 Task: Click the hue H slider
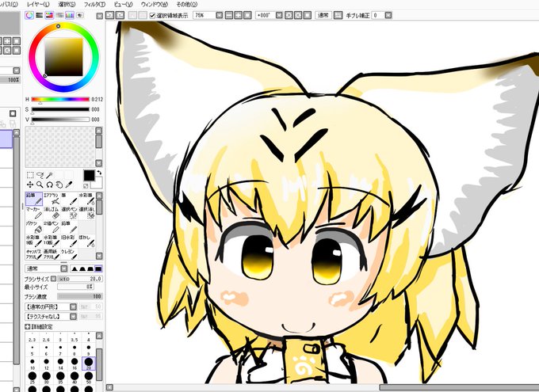[60, 99]
